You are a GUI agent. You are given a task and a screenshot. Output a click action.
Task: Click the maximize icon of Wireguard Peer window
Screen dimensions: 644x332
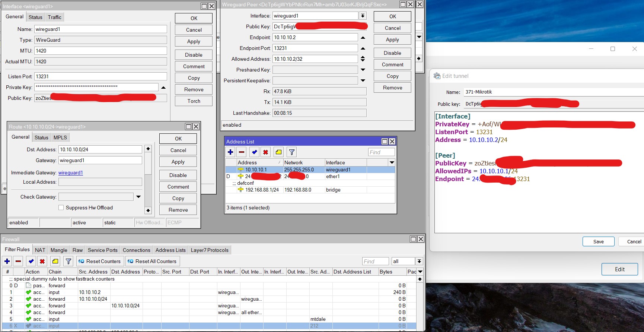403,4
